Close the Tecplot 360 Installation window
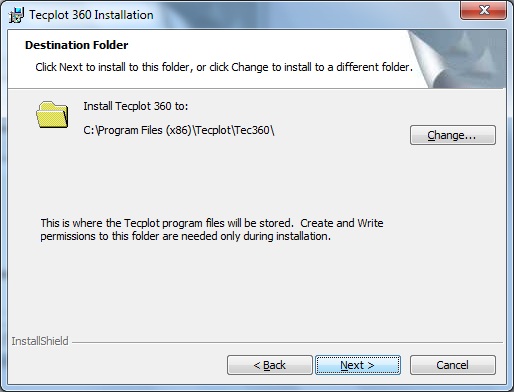Viewport: 514px width, 392px height. 483,10
